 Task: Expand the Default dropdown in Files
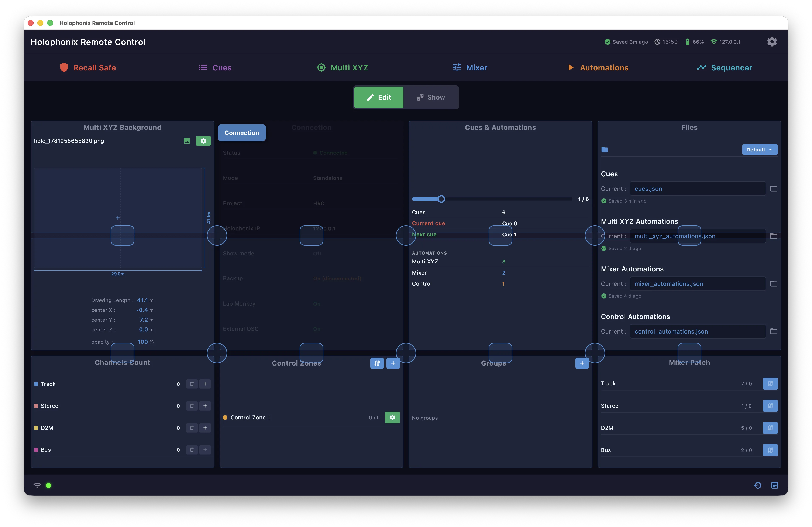(x=760, y=150)
